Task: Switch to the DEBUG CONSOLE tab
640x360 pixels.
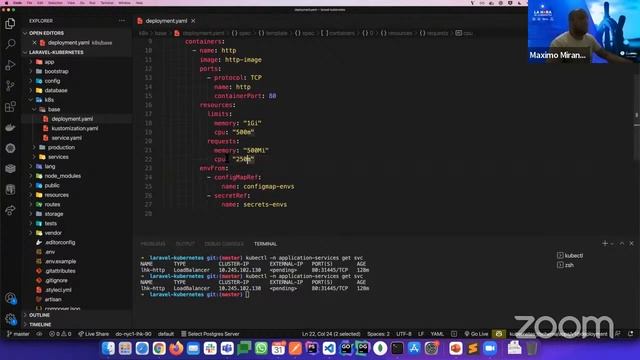Action: point(224,244)
